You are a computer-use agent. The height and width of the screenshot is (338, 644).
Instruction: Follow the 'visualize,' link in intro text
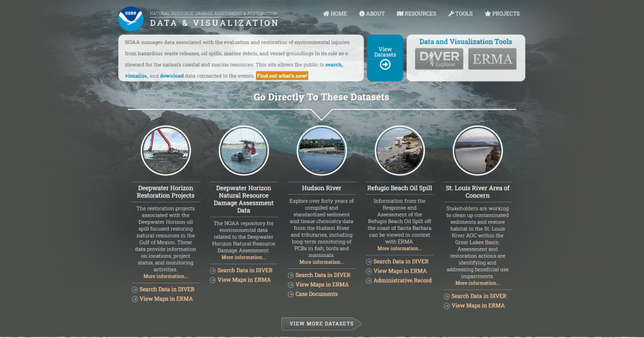[x=136, y=76]
